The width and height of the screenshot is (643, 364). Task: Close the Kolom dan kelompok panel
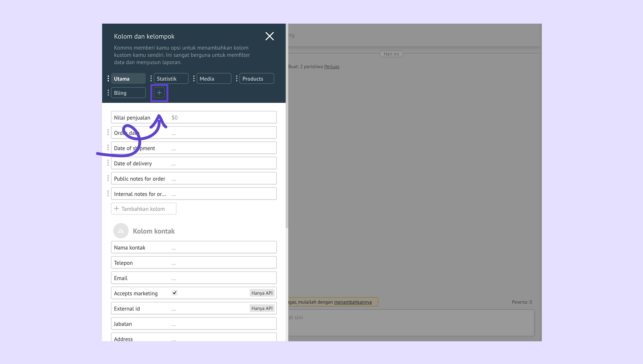pos(269,36)
